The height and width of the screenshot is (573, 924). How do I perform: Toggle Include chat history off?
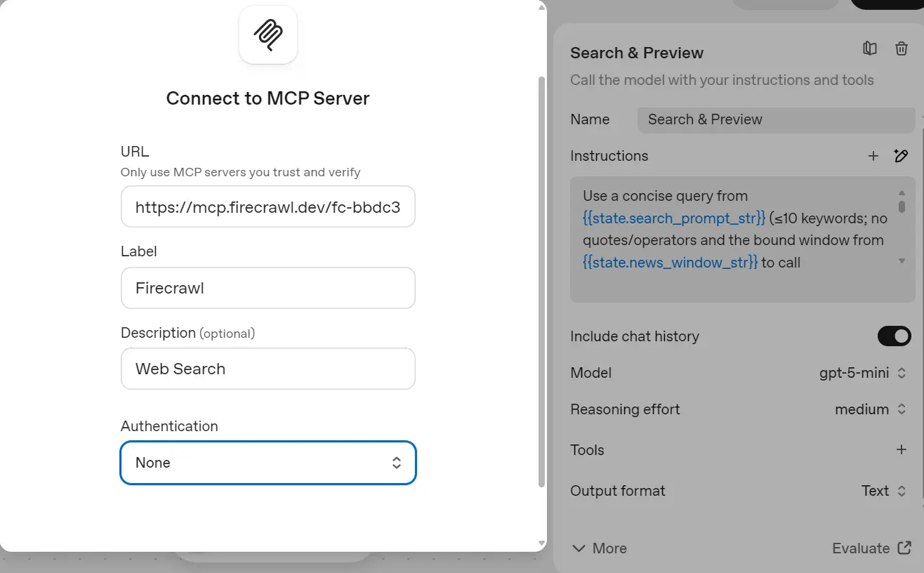[894, 336]
